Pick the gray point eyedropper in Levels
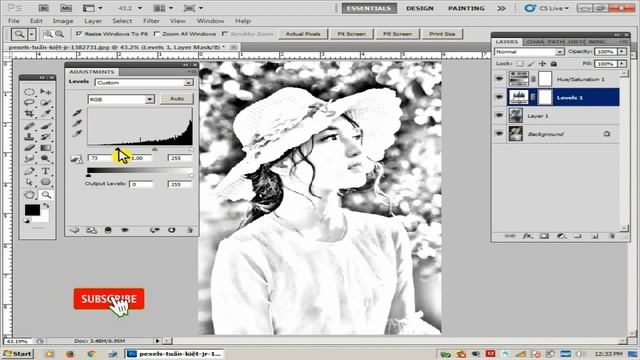Image resolution: width=640 pixels, height=360 pixels. pos(77,123)
